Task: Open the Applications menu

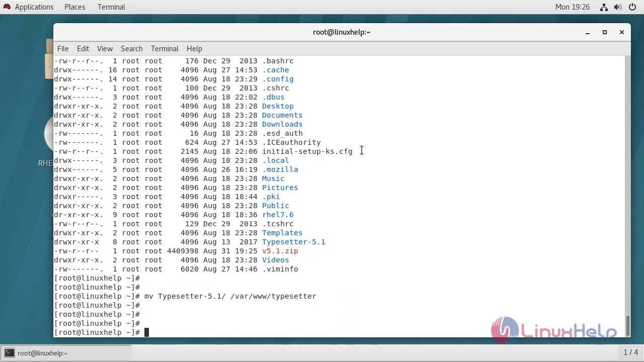Action: 34,7
